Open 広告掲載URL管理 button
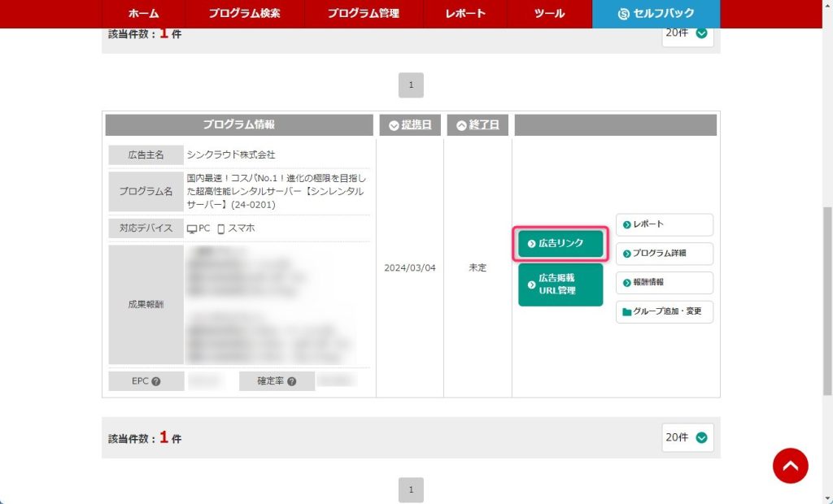The image size is (833, 504). pos(560,285)
